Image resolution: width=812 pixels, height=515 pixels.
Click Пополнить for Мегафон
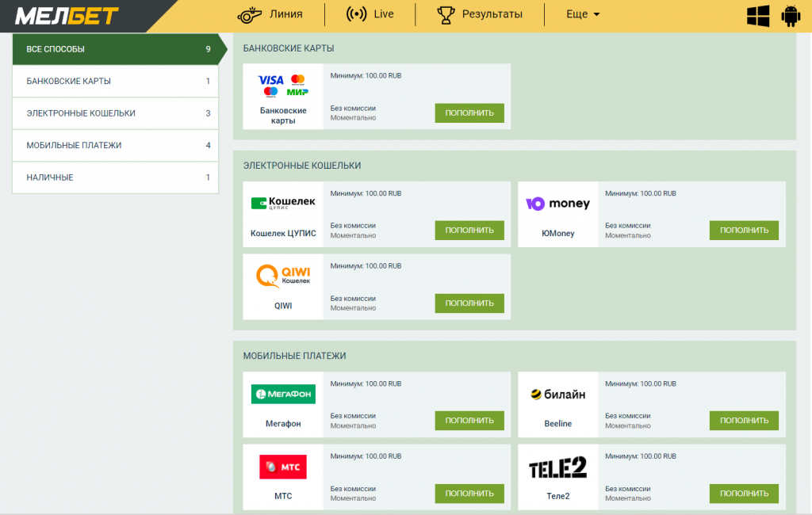point(469,421)
